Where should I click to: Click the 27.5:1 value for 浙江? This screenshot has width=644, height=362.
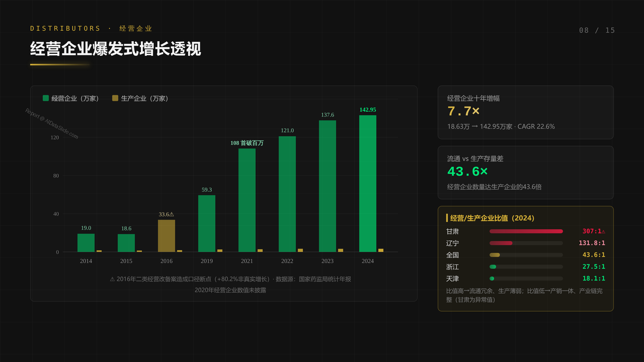594,267
